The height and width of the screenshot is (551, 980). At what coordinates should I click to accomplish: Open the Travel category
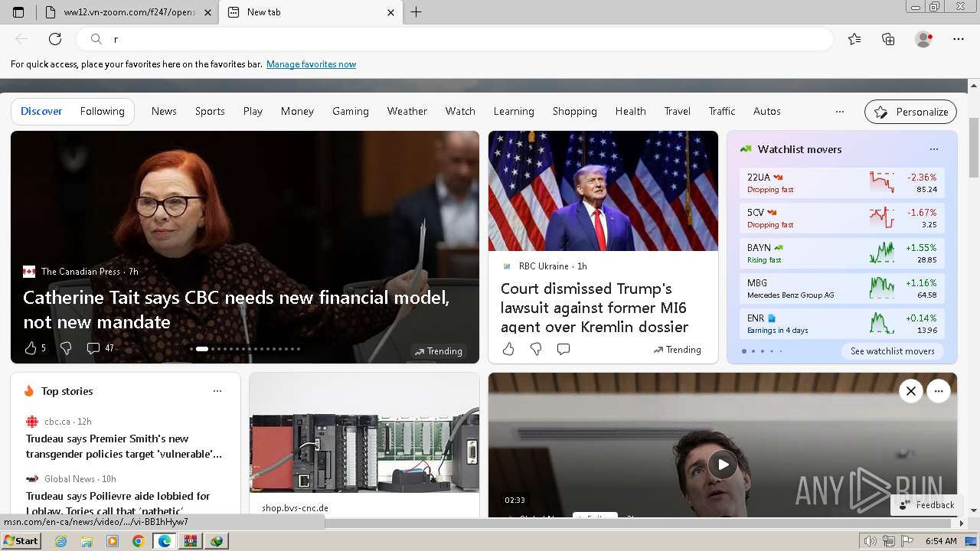coord(677,112)
